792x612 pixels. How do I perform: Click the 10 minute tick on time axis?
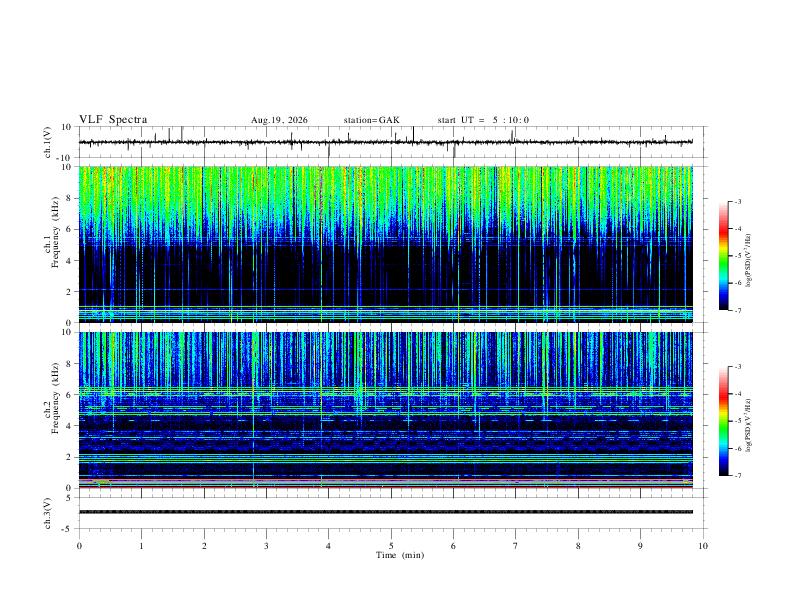(703, 546)
